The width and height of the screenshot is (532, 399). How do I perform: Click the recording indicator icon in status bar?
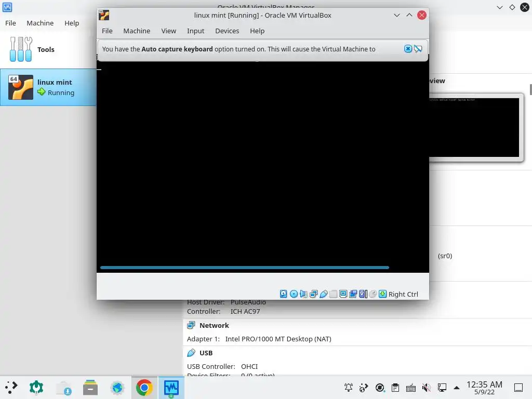353,294
